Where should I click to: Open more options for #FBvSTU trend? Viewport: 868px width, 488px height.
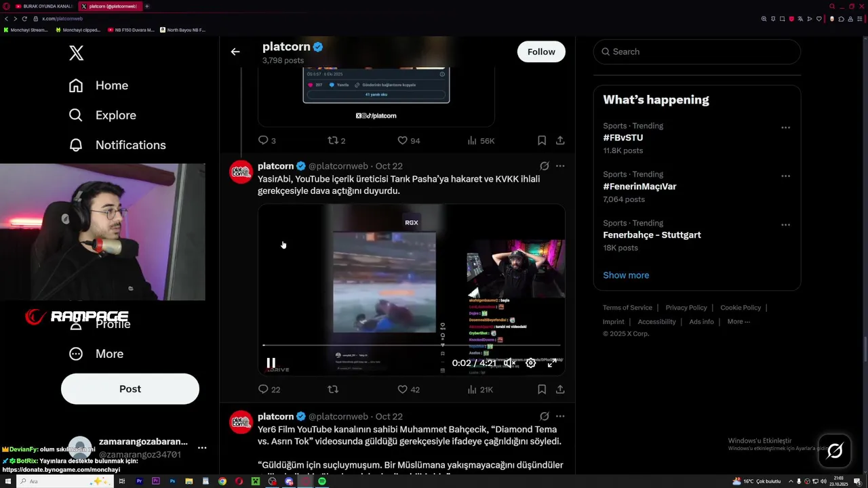pos(785,127)
